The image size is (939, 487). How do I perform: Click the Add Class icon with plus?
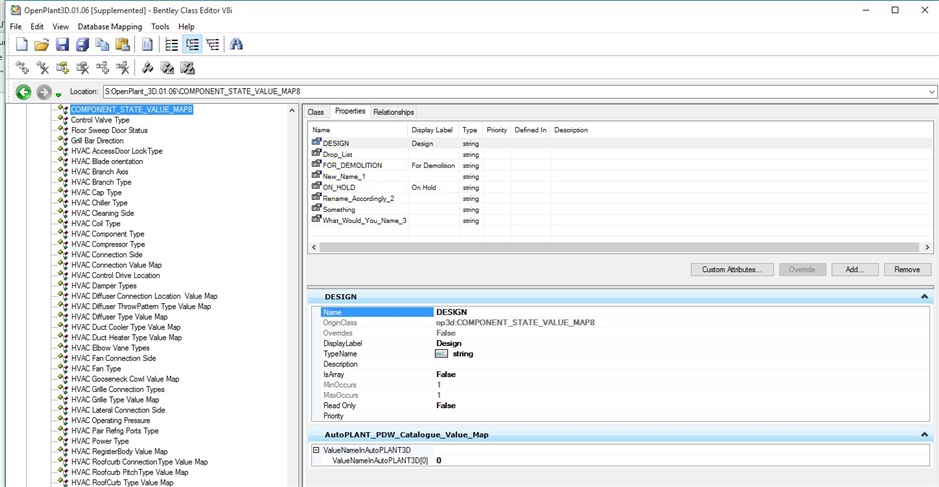point(22,68)
